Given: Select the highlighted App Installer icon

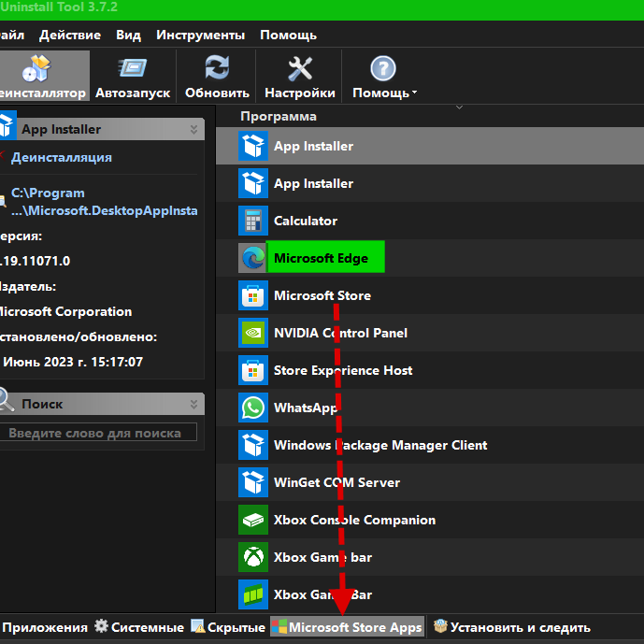Looking at the screenshot, I should [x=253, y=146].
